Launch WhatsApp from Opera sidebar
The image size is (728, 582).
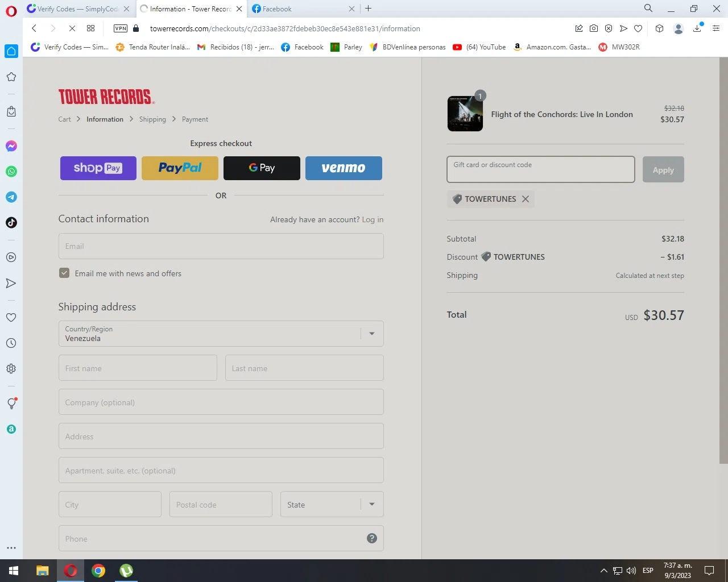11,172
